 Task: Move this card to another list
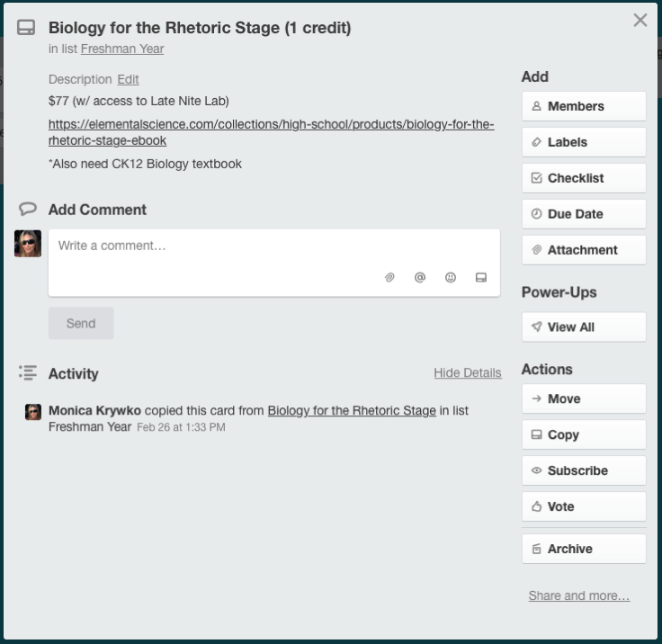[x=584, y=398]
